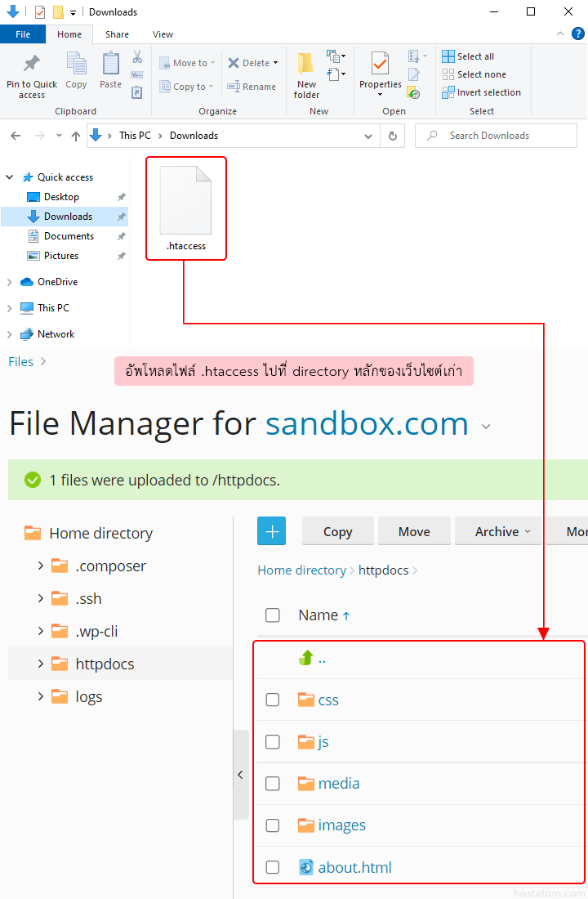Screen dimensions: 588x899
Task: Open the Share ribbon tab
Action: coord(117,34)
